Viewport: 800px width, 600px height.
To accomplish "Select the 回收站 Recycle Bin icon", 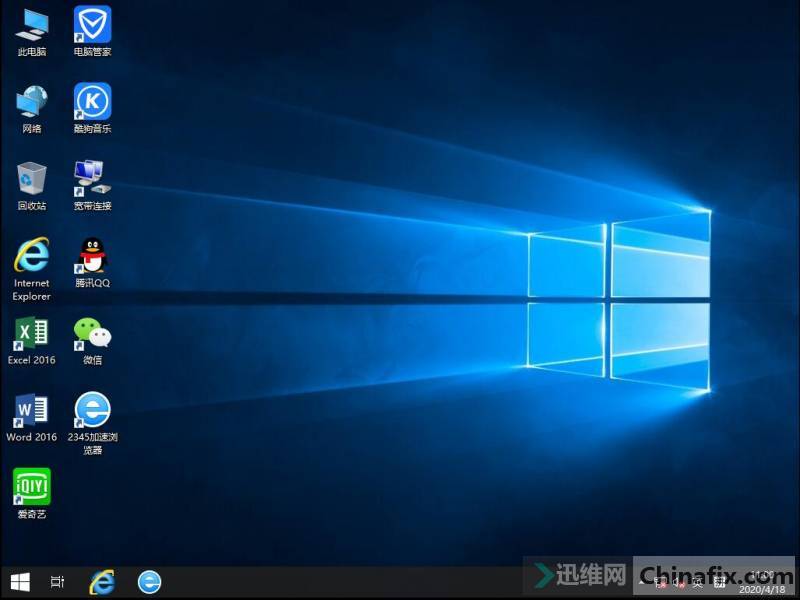I will (32, 186).
